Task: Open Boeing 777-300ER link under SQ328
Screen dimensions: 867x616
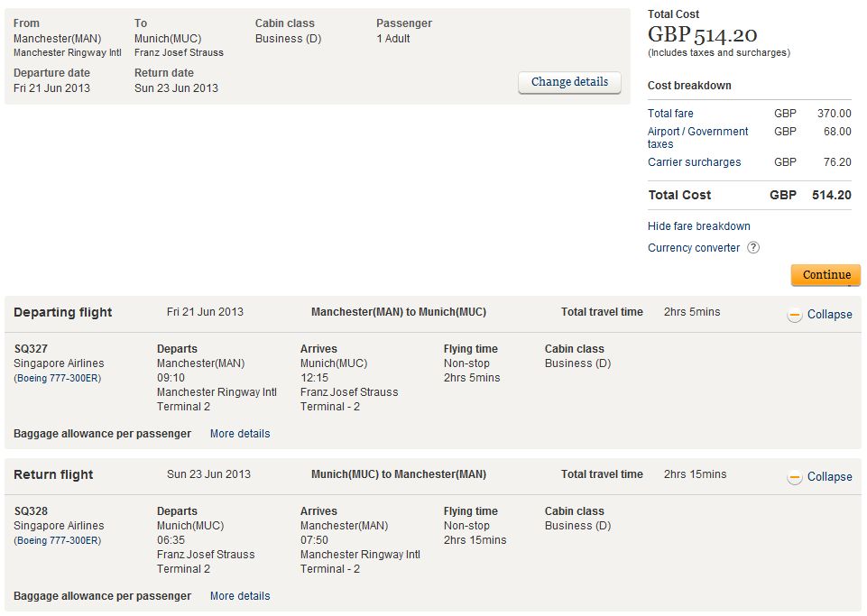Action: [59, 540]
